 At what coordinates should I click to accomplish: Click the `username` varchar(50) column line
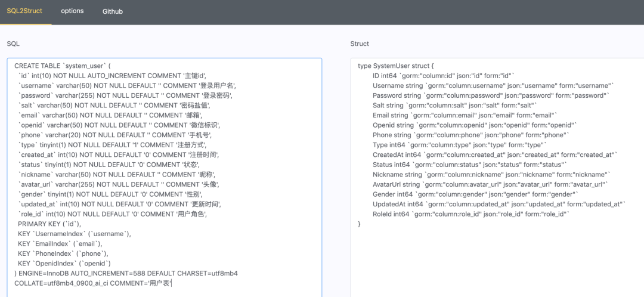tap(128, 85)
